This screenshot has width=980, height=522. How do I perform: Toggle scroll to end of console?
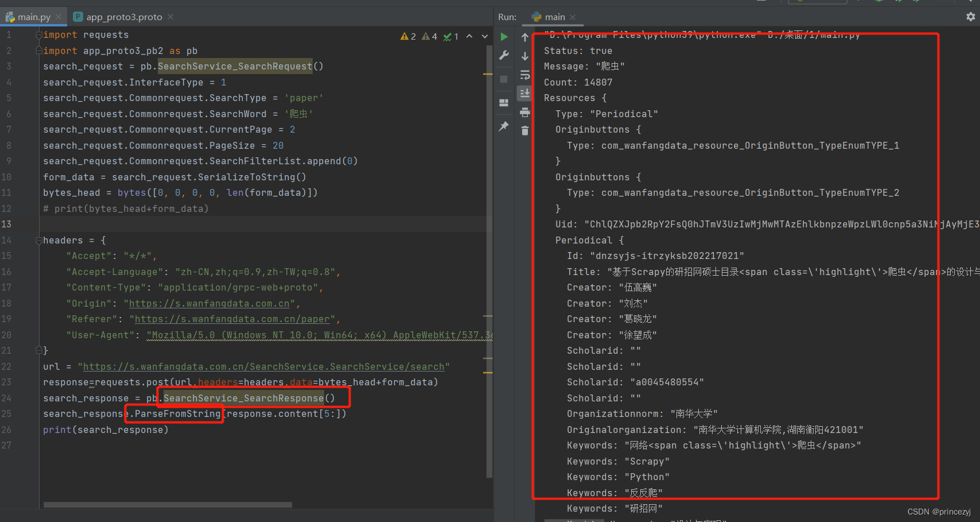click(525, 93)
